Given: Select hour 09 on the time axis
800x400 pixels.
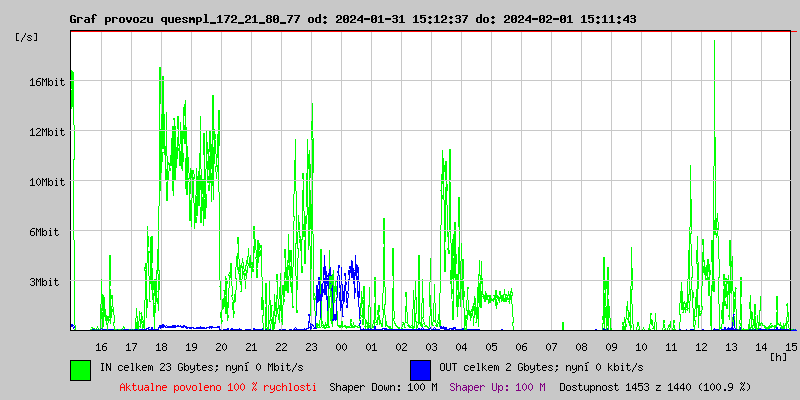Looking at the screenshot, I should pos(611,346).
